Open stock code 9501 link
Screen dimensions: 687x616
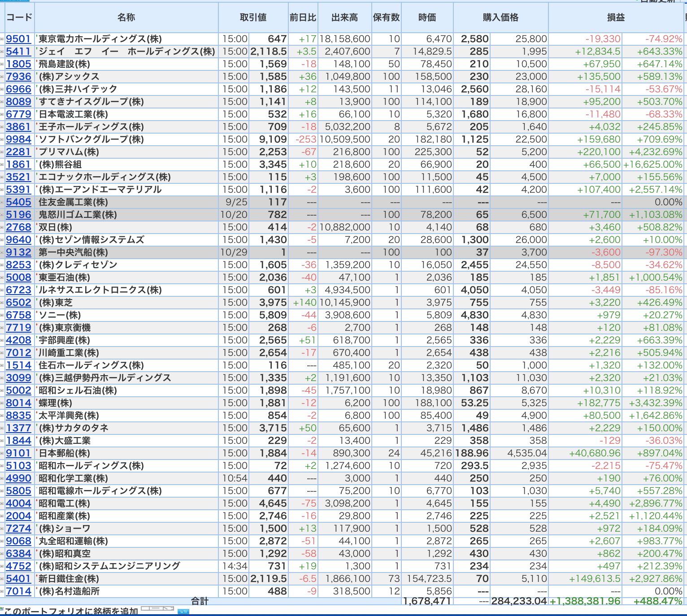pos(18,39)
